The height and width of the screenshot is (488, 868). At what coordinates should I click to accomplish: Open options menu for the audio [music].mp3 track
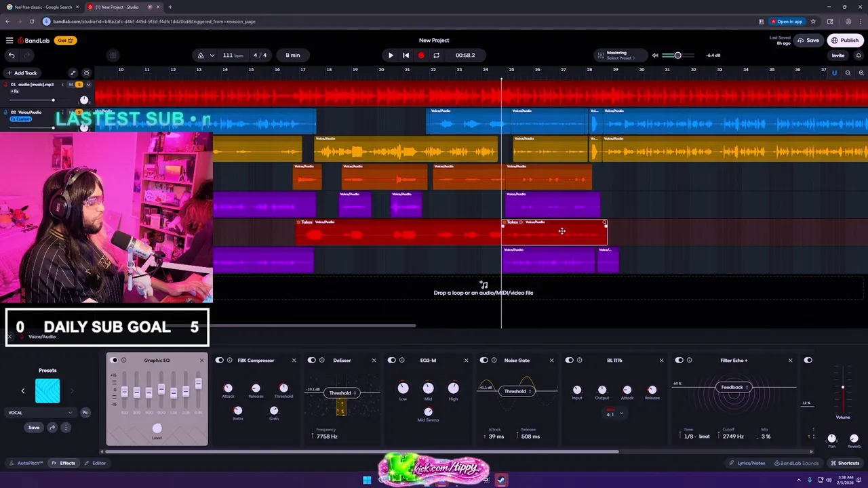(63, 85)
